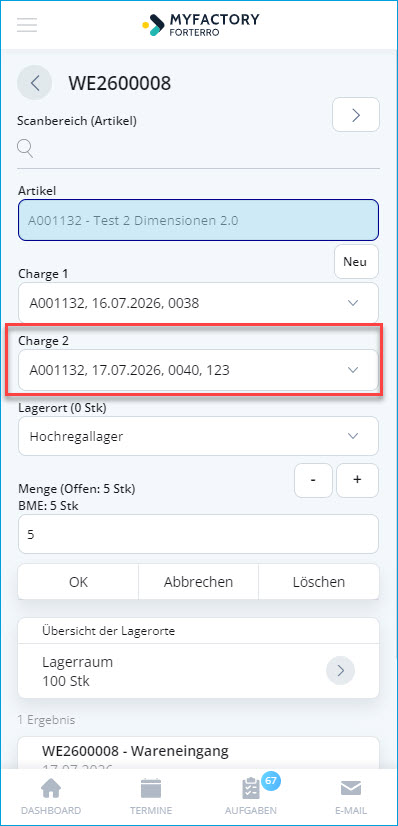Decrease quantity with minus button
The height and width of the screenshot is (826, 398).
tap(313, 480)
